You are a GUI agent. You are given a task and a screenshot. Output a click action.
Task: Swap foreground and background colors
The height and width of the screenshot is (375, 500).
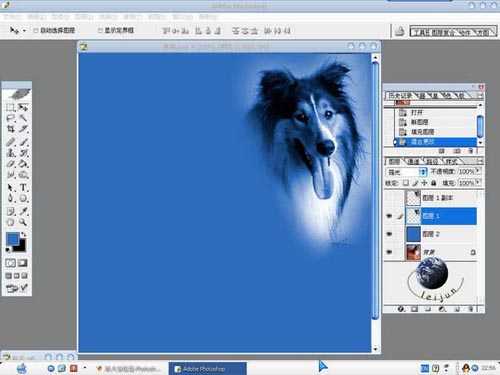pyautogui.click(x=23, y=235)
